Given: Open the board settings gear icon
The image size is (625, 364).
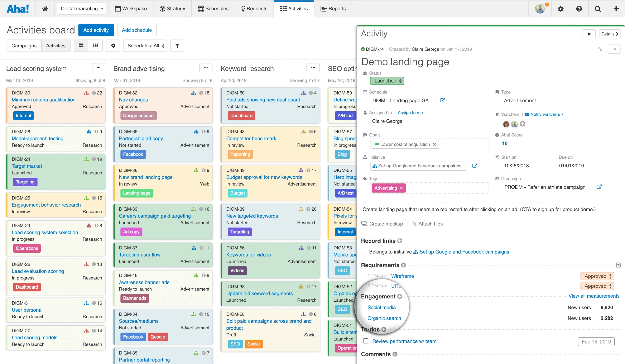Looking at the screenshot, I should pos(113,46).
